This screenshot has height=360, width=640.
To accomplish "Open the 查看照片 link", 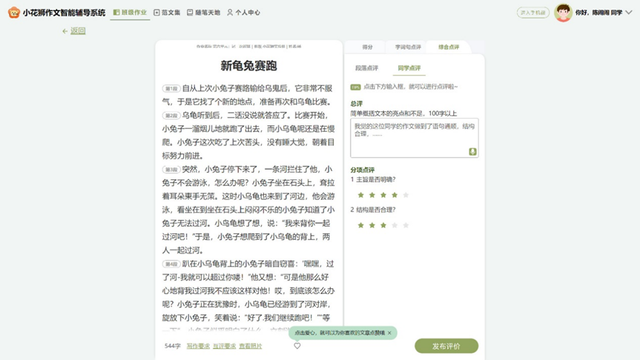I will [251, 346].
